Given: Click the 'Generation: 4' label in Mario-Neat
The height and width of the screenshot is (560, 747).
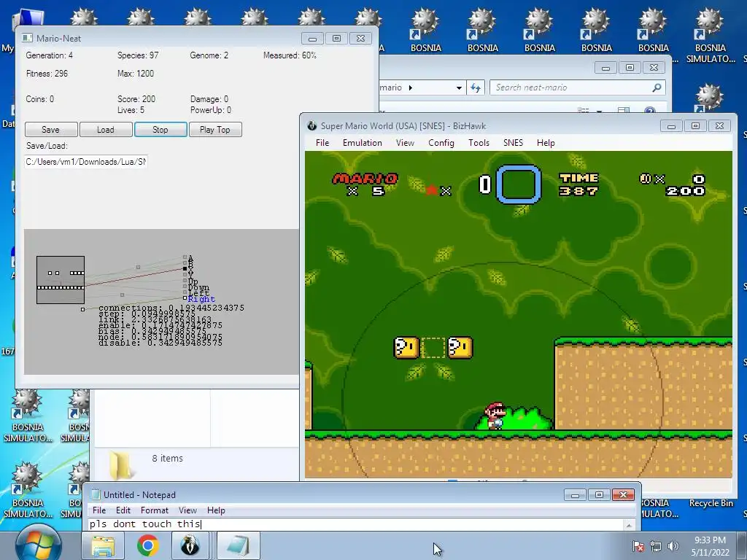Looking at the screenshot, I should tap(49, 55).
